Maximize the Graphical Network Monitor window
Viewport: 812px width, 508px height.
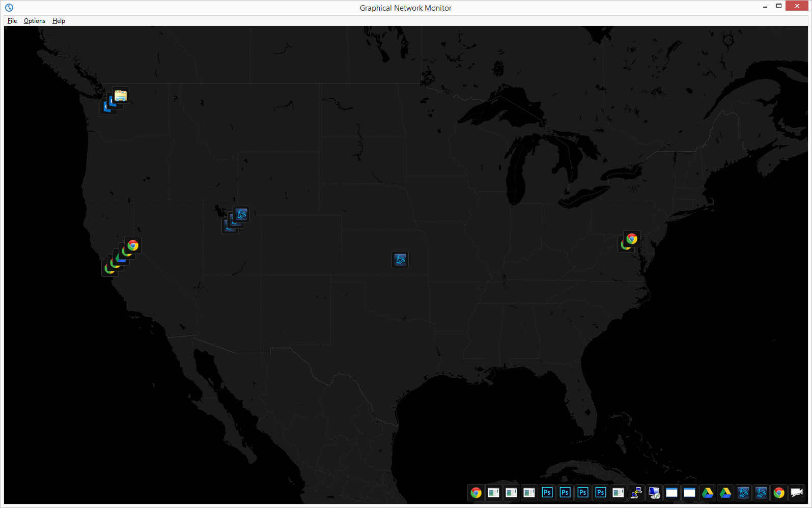779,6
